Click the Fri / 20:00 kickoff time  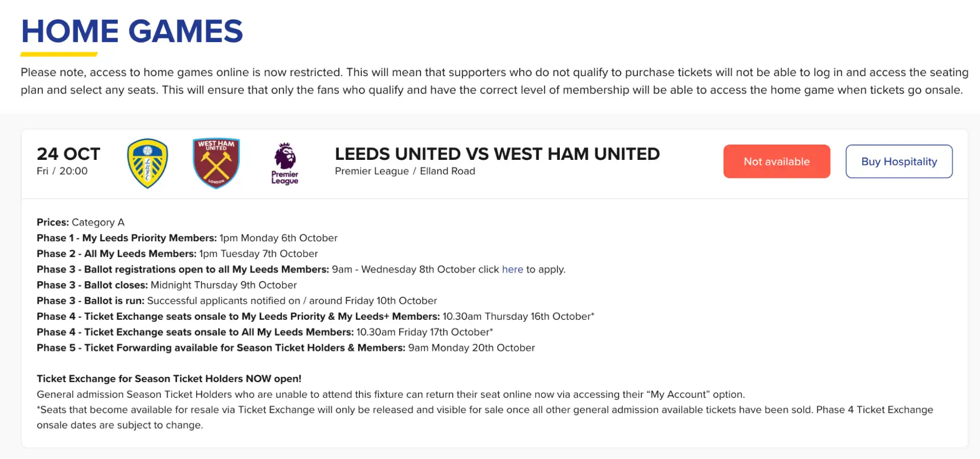[x=62, y=171]
